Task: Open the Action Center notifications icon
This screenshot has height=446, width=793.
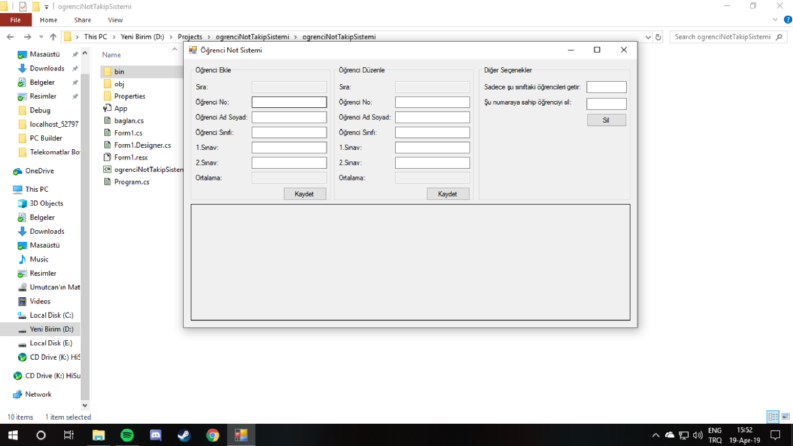Action: pos(775,435)
